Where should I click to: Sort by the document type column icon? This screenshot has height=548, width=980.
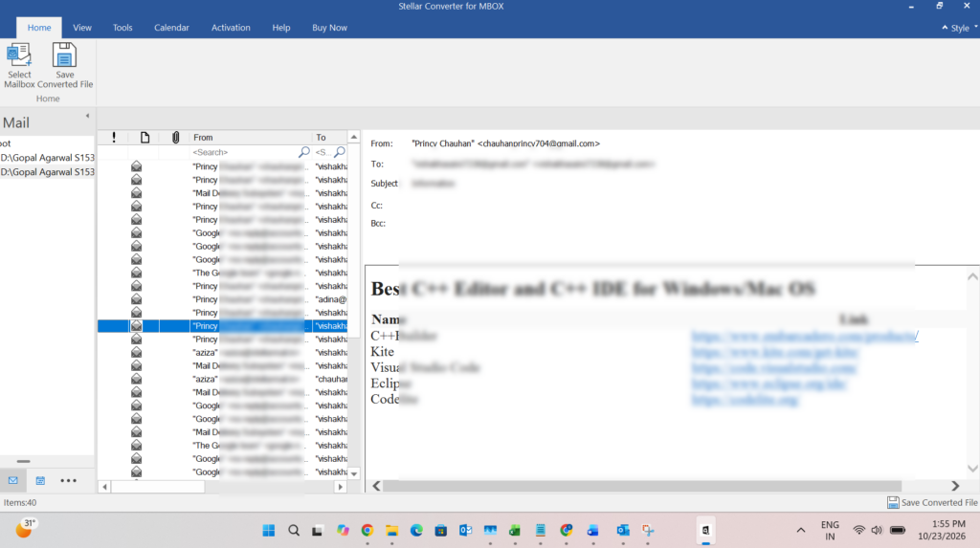click(145, 137)
